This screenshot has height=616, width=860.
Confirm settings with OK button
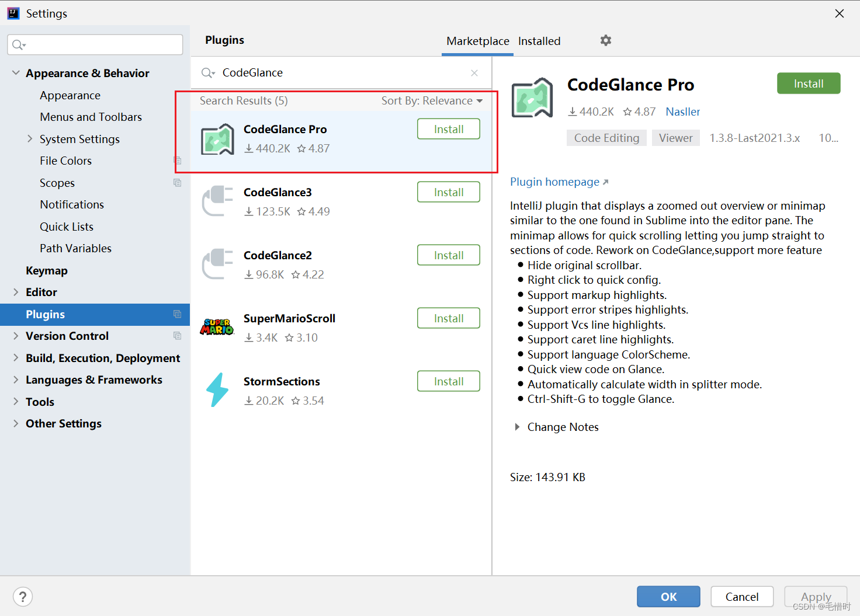click(668, 597)
